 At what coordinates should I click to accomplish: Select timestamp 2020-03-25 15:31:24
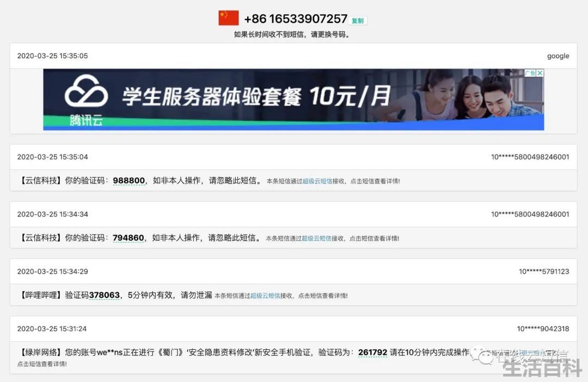52,329
